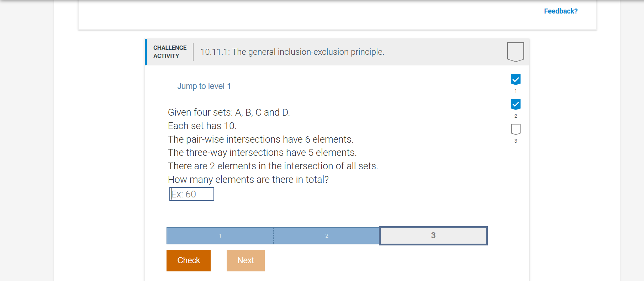Go to progress bar segment 2

327,236
